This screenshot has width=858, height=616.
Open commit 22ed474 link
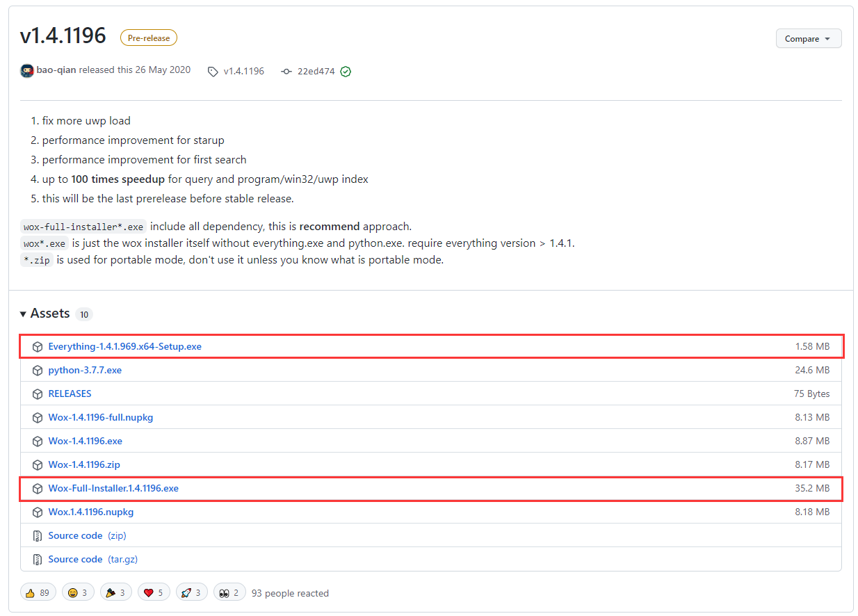tap(316, 71)
